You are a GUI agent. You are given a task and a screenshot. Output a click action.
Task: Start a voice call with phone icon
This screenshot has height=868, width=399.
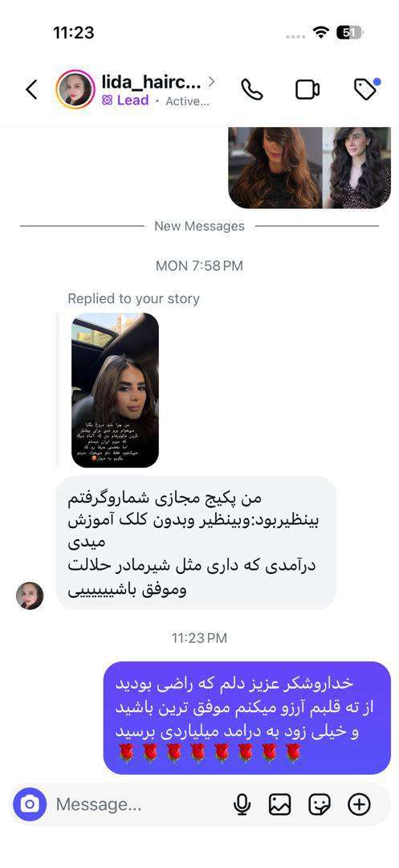coord(252,89)
